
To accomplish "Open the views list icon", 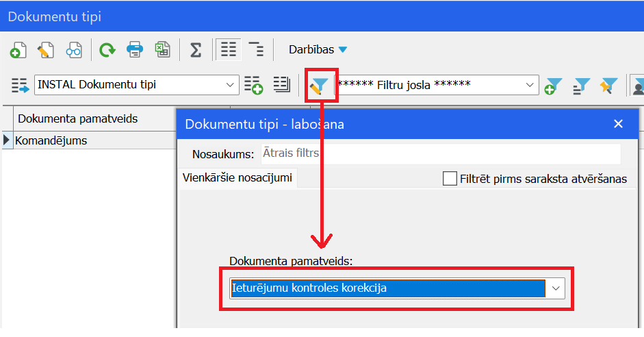I will click(x=282, y=85).
